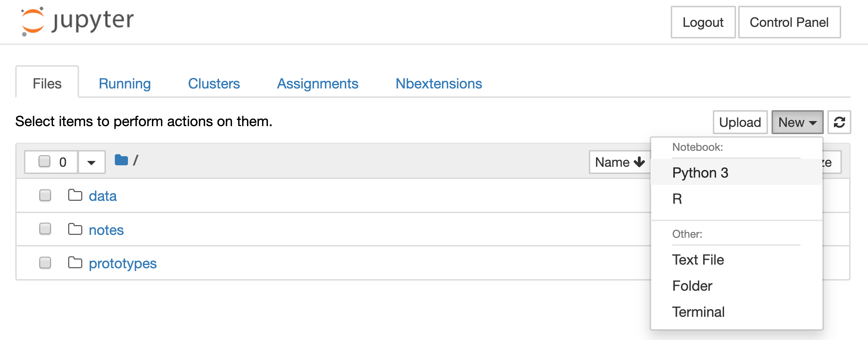Screen dimensions: 868x340
Task: Select the prototypes folder checkbox
Action: [x=45, y=263]
